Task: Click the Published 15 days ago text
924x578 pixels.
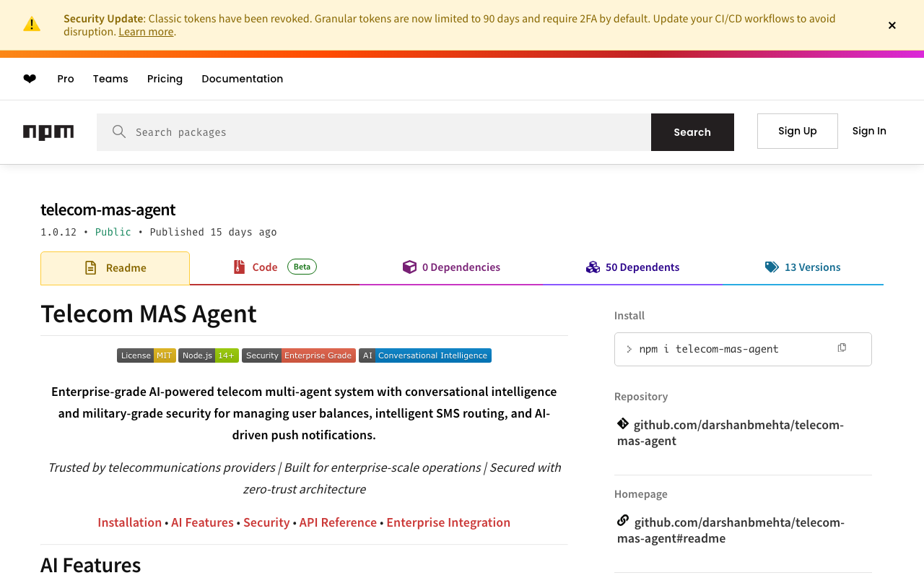Action: point(213,232)
